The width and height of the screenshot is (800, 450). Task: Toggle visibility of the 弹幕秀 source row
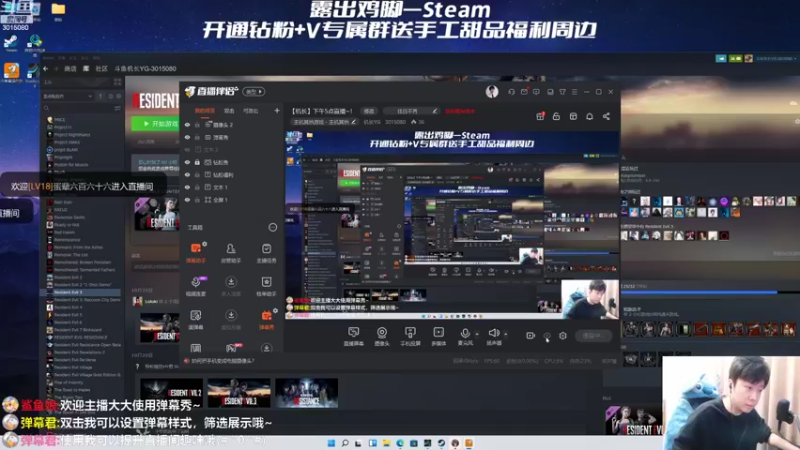click(187, 137)
